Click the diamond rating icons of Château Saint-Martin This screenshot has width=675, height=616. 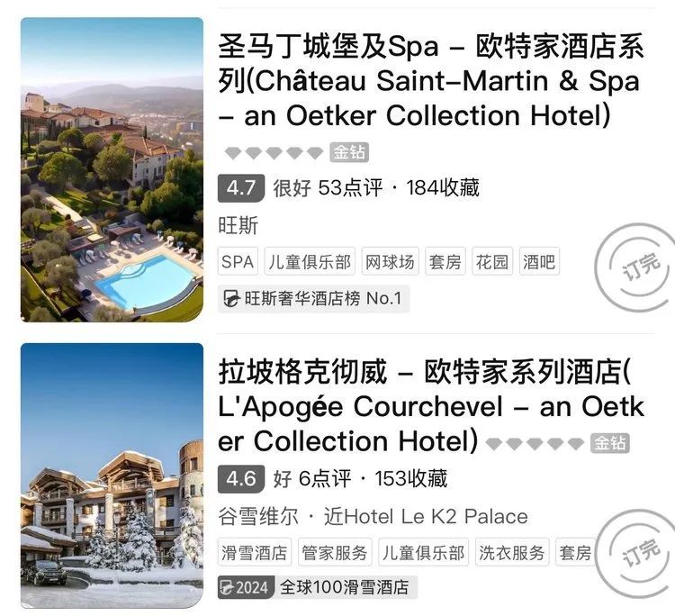[274, 152]
